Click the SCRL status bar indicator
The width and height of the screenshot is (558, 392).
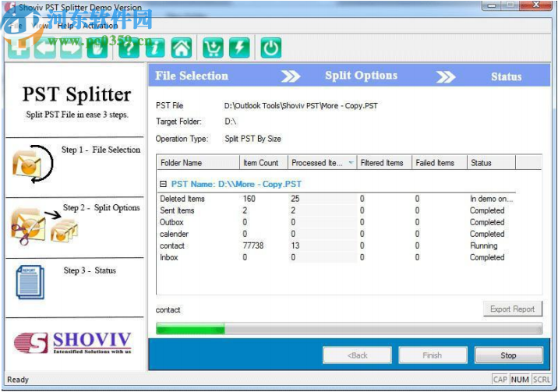coord(542,380)
